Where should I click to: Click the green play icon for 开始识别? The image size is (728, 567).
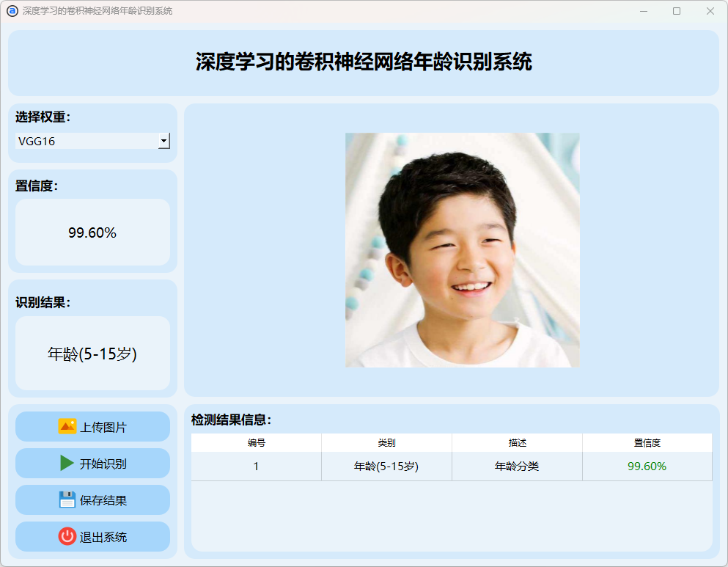pyautogui.click(x=67, y=464)
